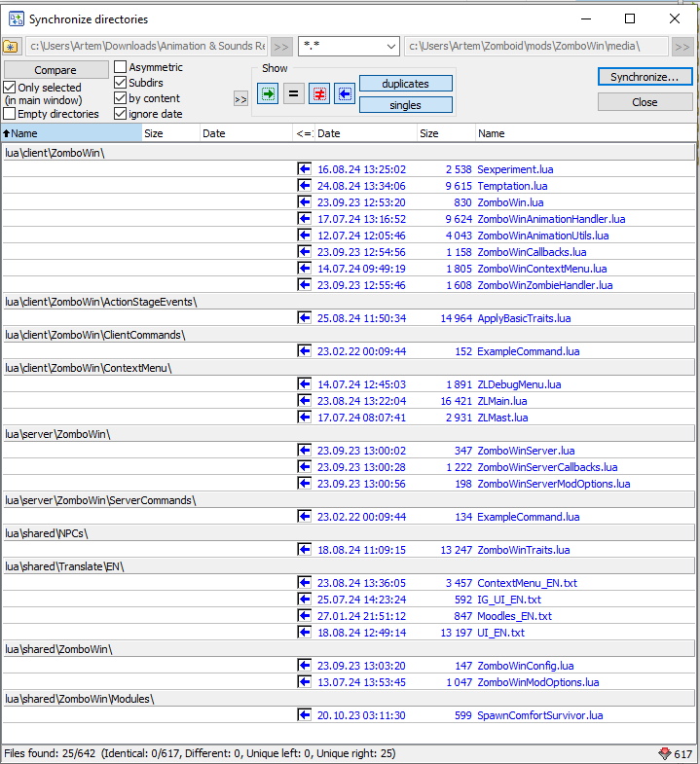
Task: Disable the ignore date checkbox
Action: point(121,115)
